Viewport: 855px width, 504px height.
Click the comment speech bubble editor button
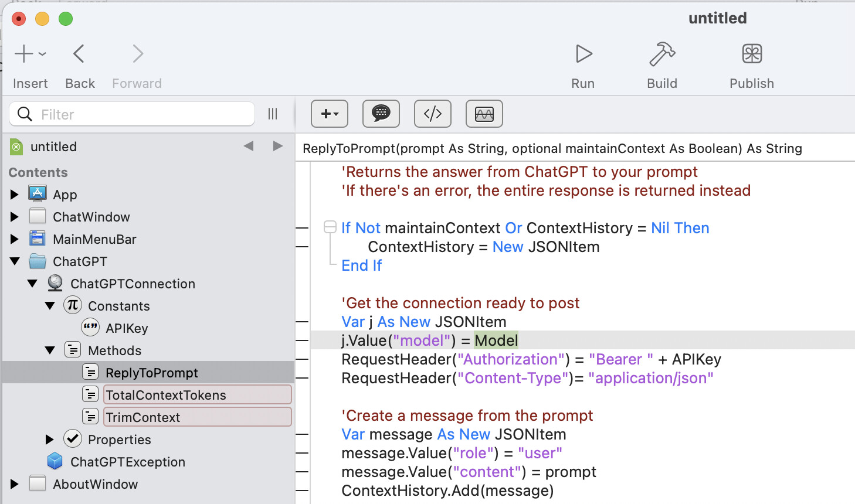pos(381,114)
